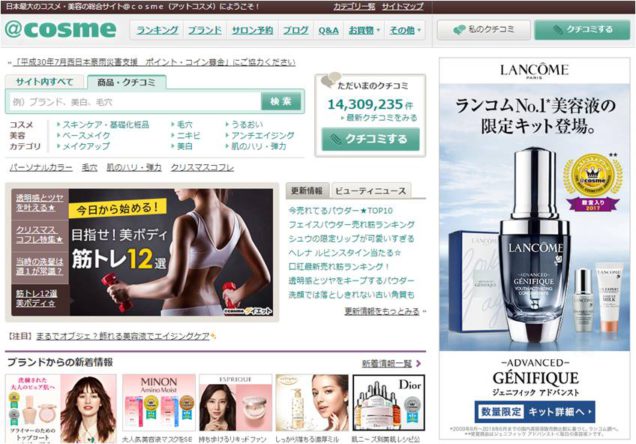Open the サイトマップ link
The height and width of the screenshot is (444, 636).
click(402, 6)
